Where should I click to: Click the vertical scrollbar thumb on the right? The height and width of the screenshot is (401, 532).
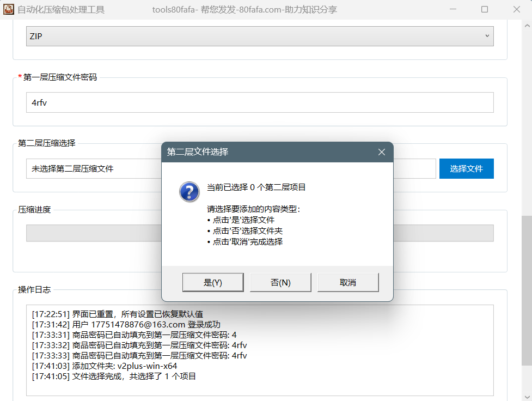pyautogui.click(x=526, y=290)
